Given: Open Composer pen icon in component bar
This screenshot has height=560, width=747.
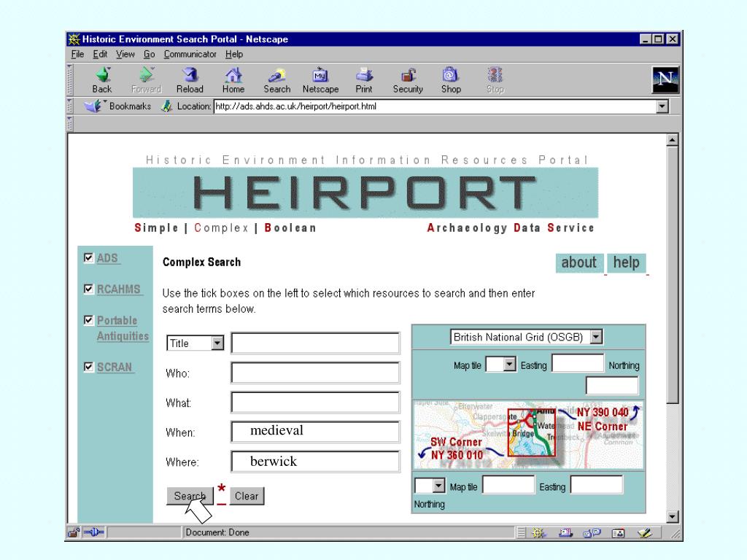Looking at the screenshot, I should (645, 533).
